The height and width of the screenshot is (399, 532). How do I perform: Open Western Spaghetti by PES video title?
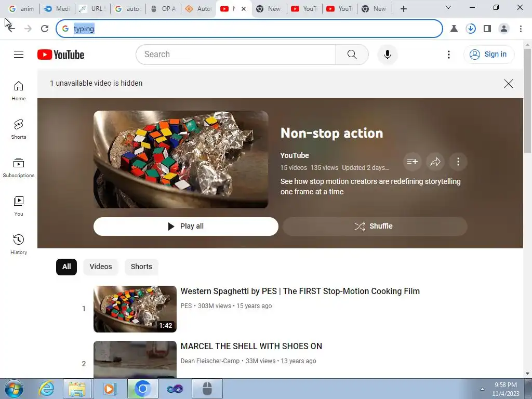[x=300, y=291]
